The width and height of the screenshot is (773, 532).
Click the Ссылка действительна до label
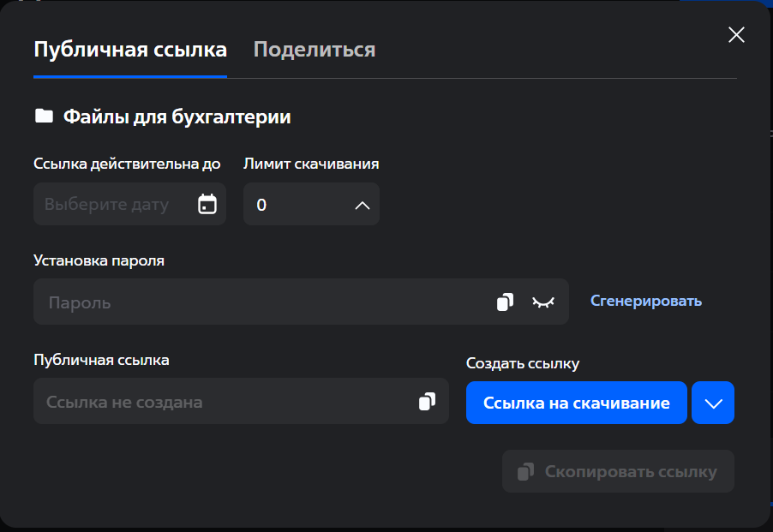tap(127, 164)
